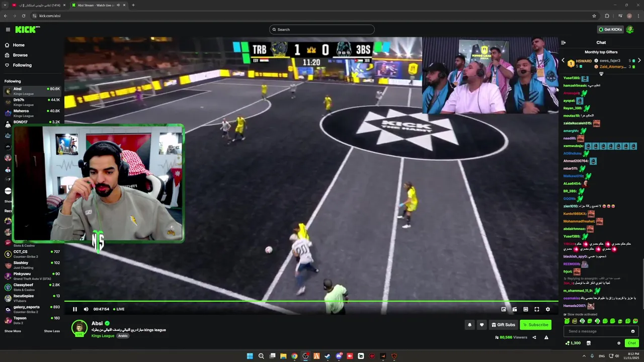
Task: Show previous top gifters
Action: click(x=563, y=61)
